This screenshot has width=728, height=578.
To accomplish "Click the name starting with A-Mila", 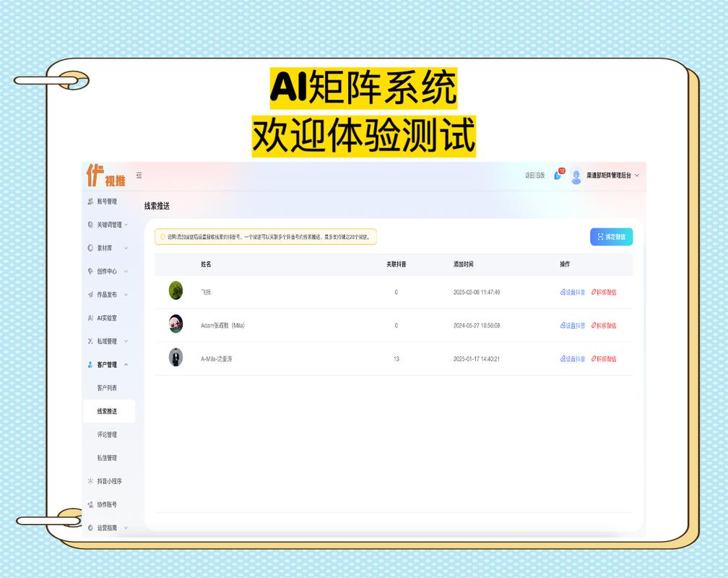I will coord(217,358).
